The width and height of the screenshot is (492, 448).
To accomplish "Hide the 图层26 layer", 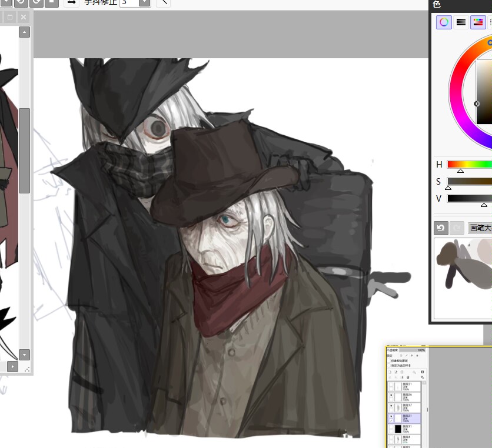I will [x=391, y=395].
